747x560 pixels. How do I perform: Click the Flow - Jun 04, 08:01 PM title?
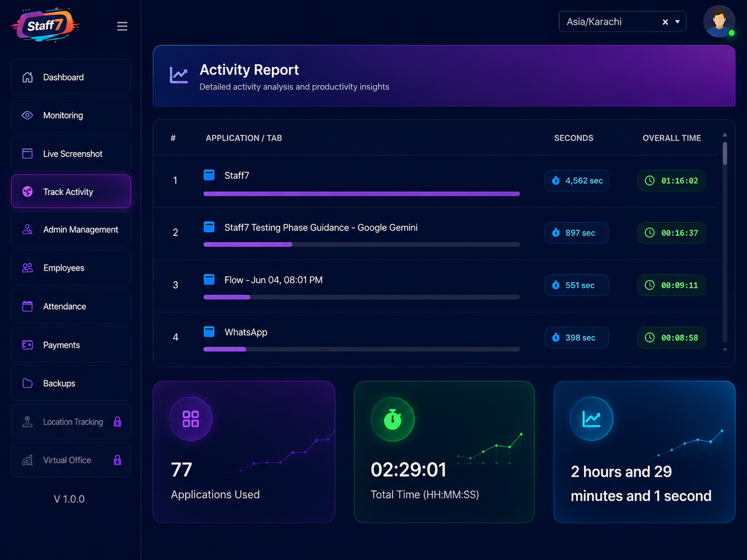coord(273,280)
